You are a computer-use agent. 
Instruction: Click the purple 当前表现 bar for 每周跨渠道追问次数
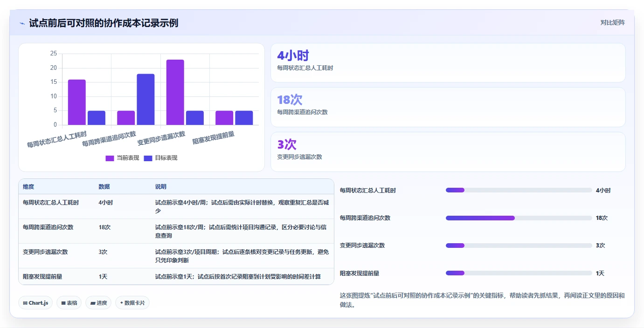point(126,118)
